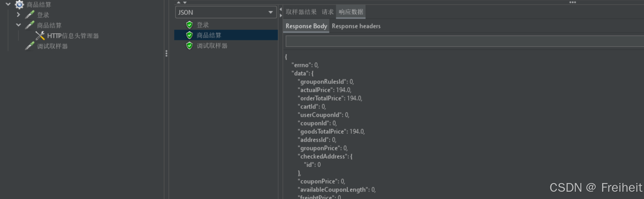
Task: Click the pipette icon beside 商品结算 sampler
Action: [x=30, y=25]
